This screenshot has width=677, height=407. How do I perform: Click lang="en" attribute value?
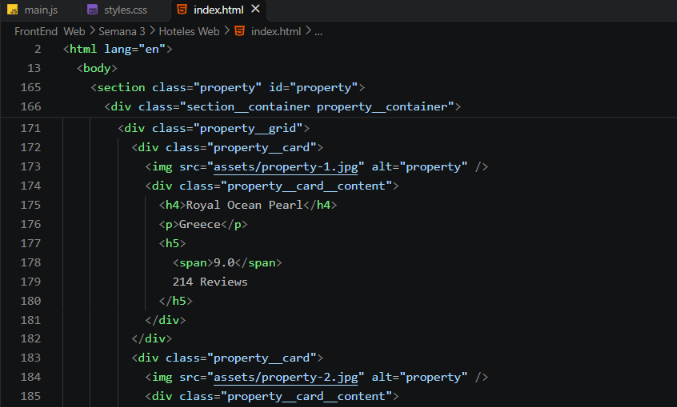pos(152,49)
